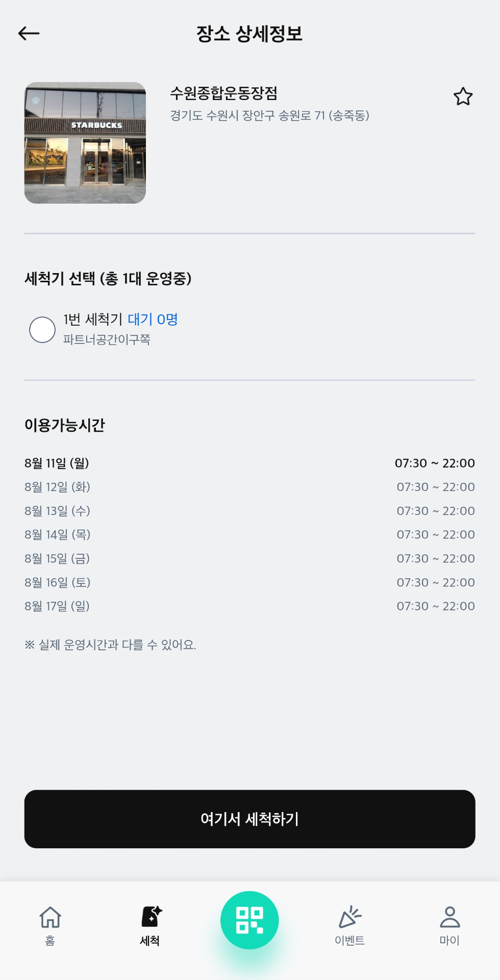Viewport: 500px width, 980px height.
Task: Tap the 홈 tab label
Action: pos(50,941)
